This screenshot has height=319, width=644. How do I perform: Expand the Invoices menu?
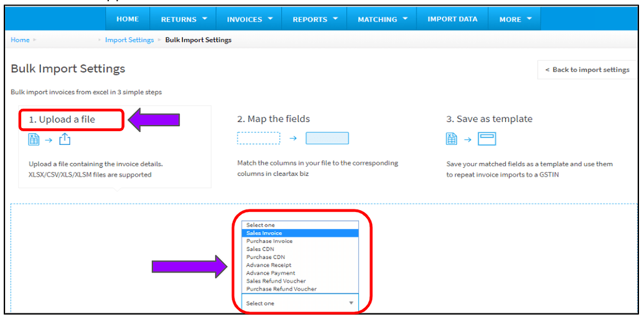[x=249, y=19]
